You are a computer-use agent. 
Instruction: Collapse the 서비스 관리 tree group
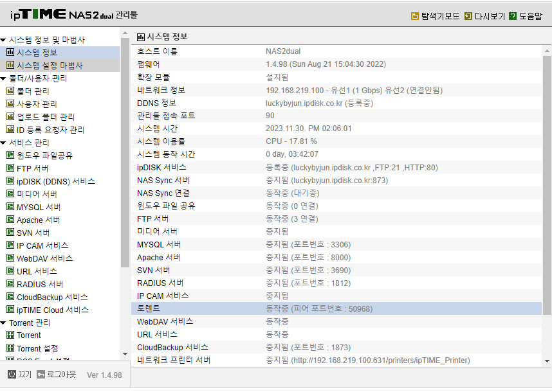[x=3, y=143]
